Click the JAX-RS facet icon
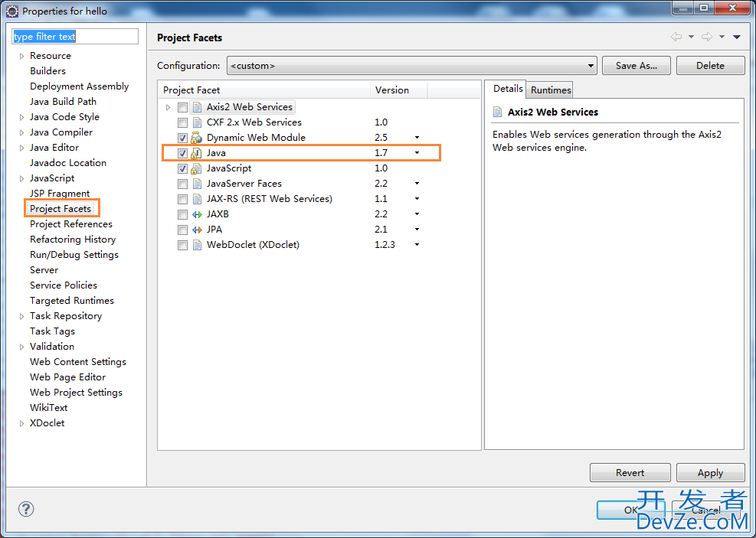The height and width of the screenshot is (538, 756). click(197, 199)
